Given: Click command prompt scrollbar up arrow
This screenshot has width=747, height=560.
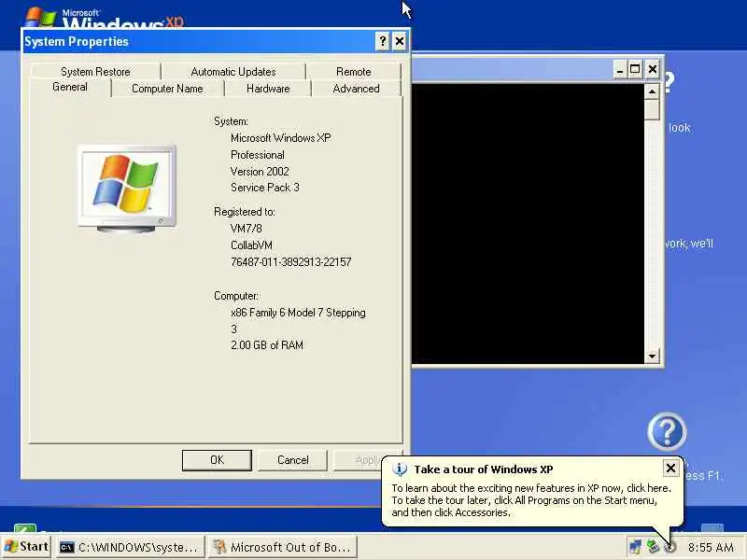Looking at the screenshot, I should pyautogui.click(x=652, y=91).
